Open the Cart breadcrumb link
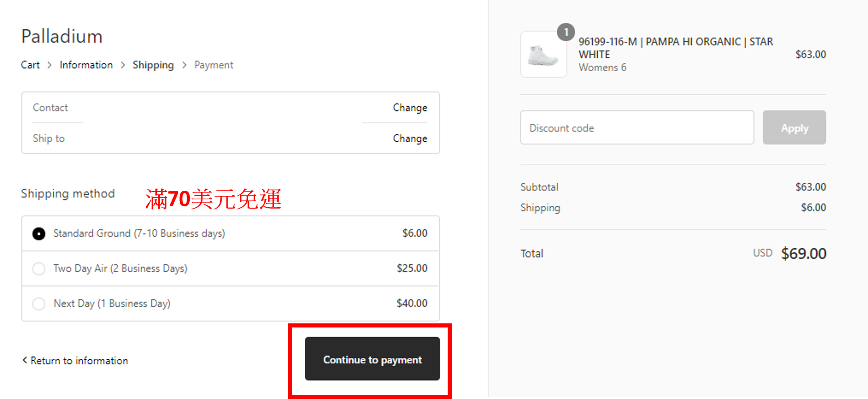 (30, 65)
